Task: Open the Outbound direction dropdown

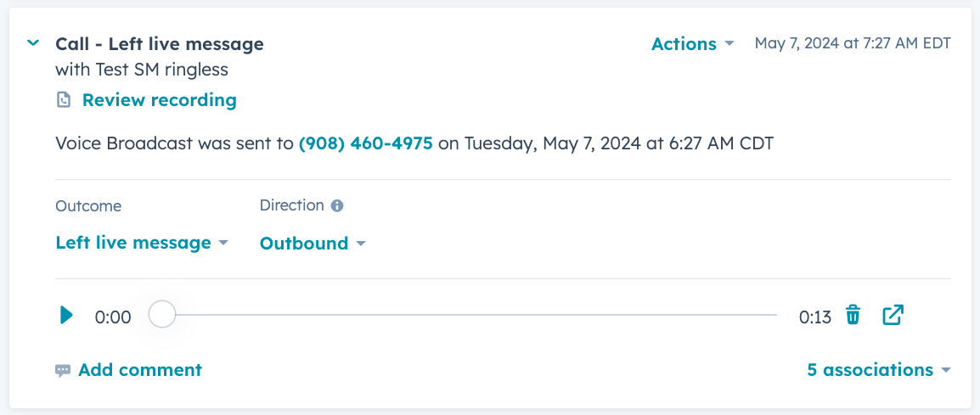Action: [x=313, y=243]
